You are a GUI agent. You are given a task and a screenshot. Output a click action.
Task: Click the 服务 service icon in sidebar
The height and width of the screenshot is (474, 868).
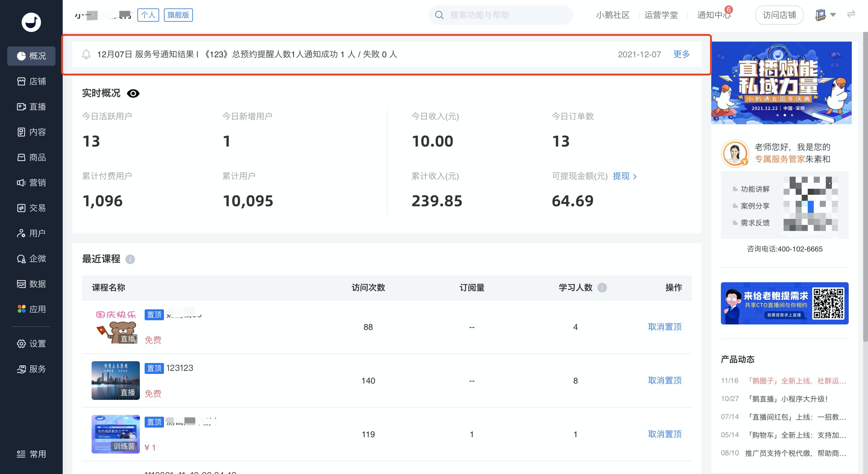(21, 369)
